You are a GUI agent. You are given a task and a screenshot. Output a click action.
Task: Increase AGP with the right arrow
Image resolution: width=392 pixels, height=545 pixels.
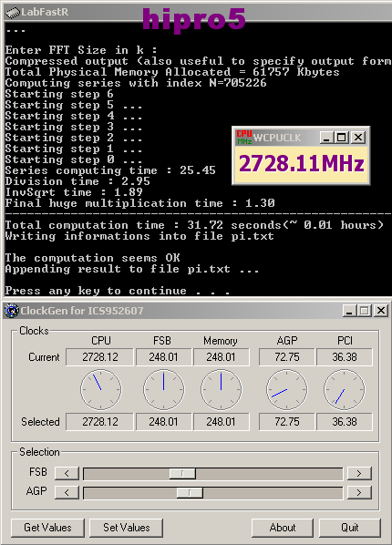[x=359, y=492]
